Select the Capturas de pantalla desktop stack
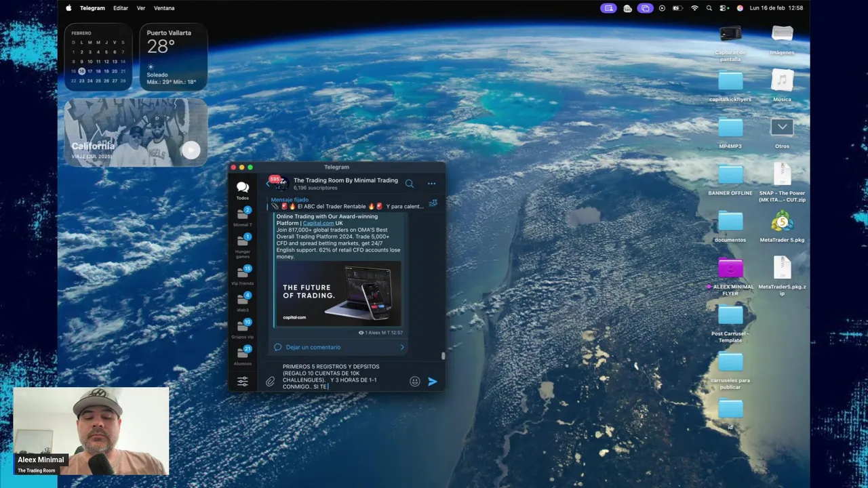This screenshot has width=868, height=488. (x=730, y=41)
